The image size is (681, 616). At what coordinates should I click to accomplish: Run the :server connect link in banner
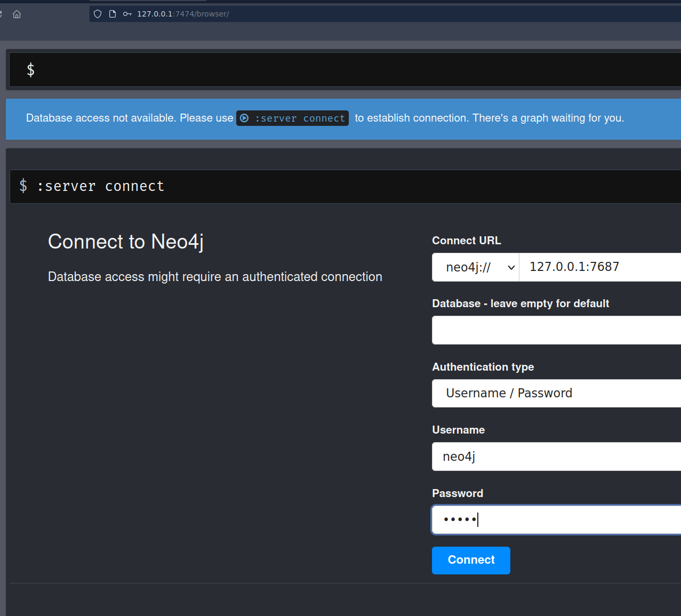tap(292, 118)
